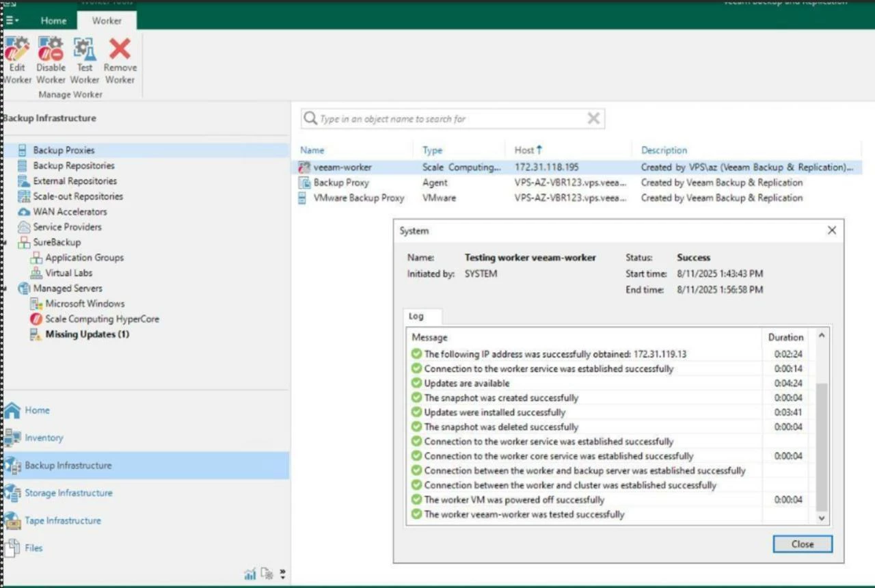Click the log scrollbar up arrow
875x588 pixels.
pyautogui.click(x=822, y=336)
